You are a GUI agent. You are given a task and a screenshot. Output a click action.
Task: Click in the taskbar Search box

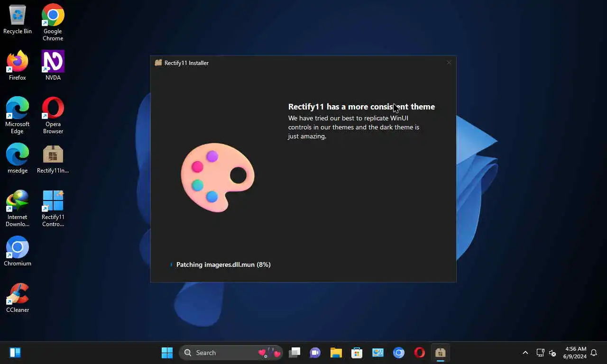pyautogui.click(x=231, y=353)
